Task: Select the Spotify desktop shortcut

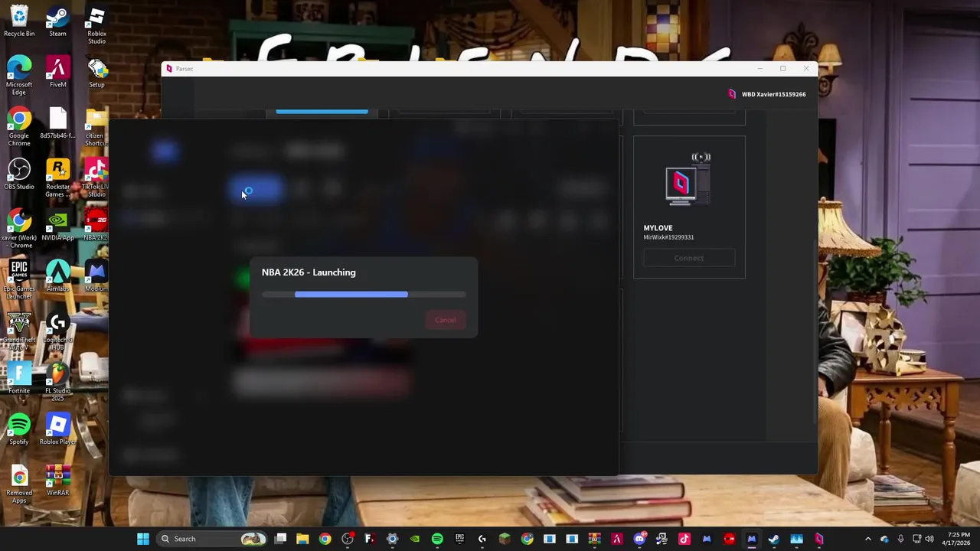Action: tap(19, 429)
